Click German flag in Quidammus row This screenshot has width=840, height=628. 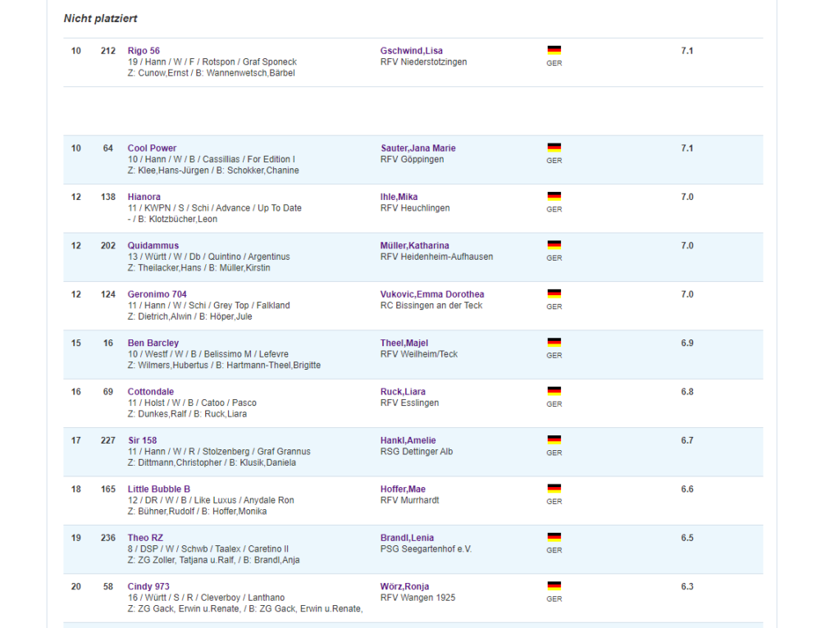click(x=554, y=245)
